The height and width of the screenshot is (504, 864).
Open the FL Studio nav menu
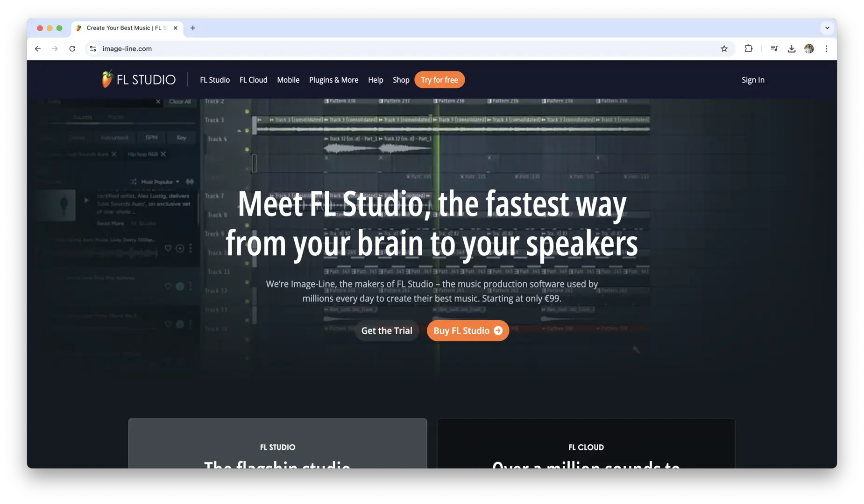pyautogui.click(x=215, y=80)
